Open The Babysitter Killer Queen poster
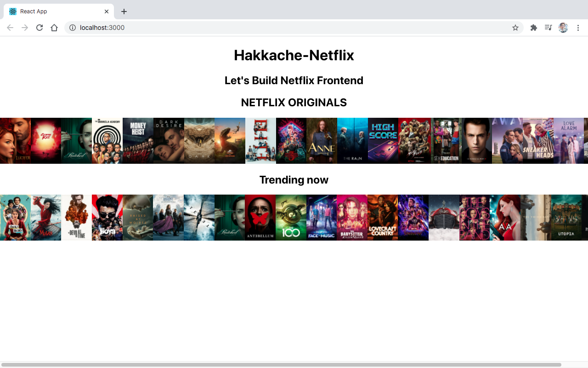This screenshot has width=588, height=368. [352, 218]
